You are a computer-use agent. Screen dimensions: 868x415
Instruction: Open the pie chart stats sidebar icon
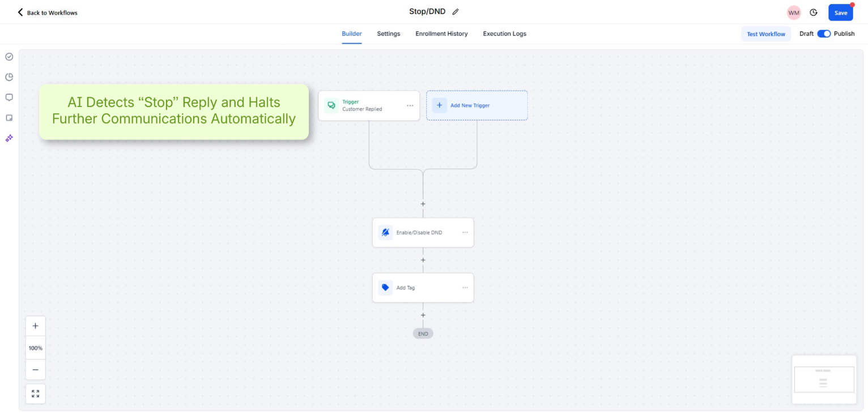click(x=8, y=77)
